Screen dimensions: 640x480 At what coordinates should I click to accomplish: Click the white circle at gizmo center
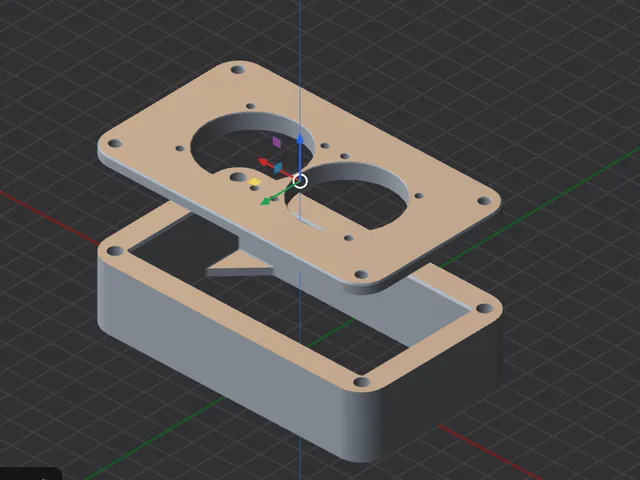tap(300, 181)
